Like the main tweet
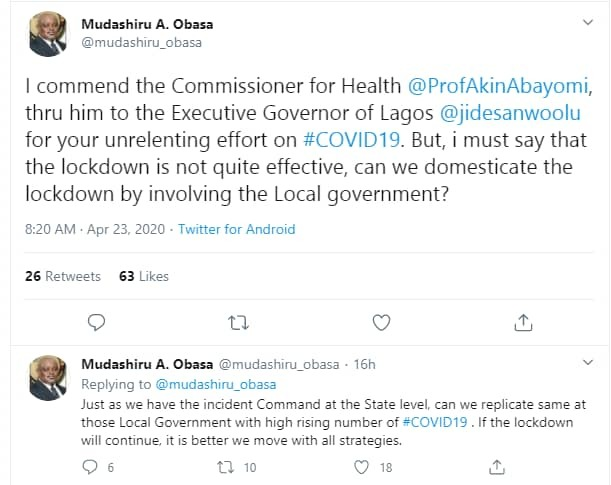The height and width of the screenshot is (485, 611). tap(381, 322)
